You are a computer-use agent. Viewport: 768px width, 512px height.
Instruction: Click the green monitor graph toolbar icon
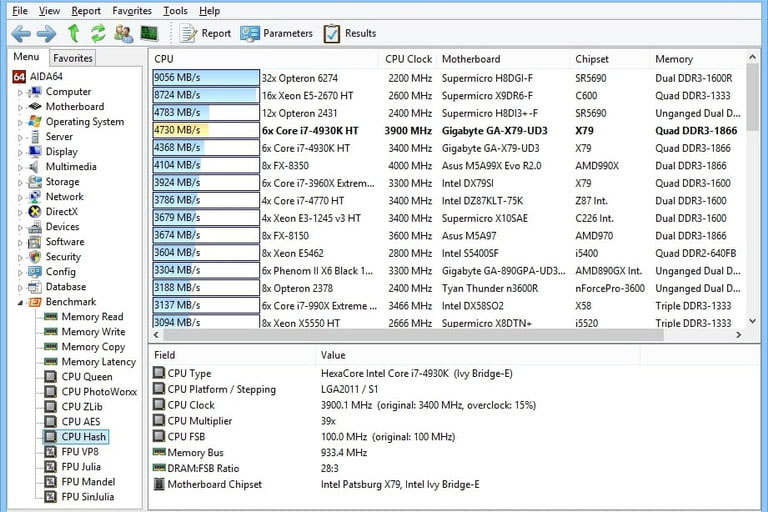(149, 33)
